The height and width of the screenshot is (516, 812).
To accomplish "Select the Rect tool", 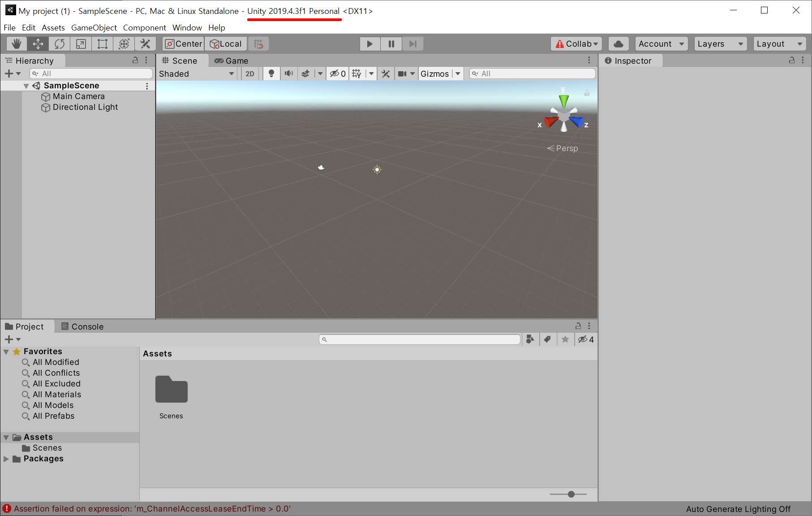I will click(103, 44).
